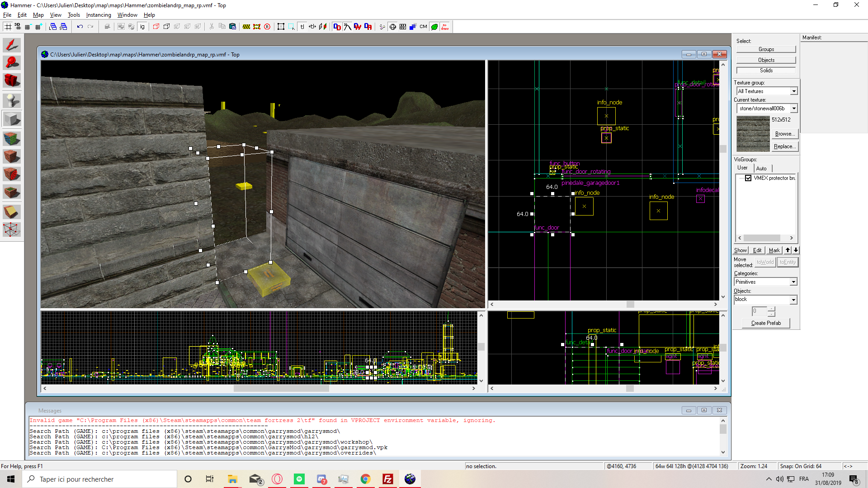Select the Overlay tool

pos(12,192)
